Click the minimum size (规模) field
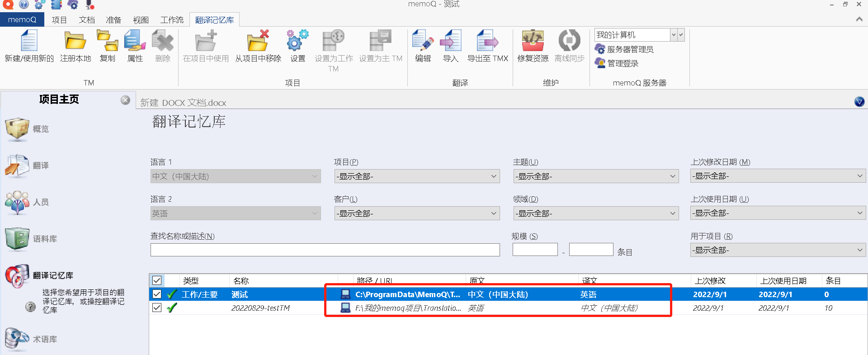 [x=535, y=250]
